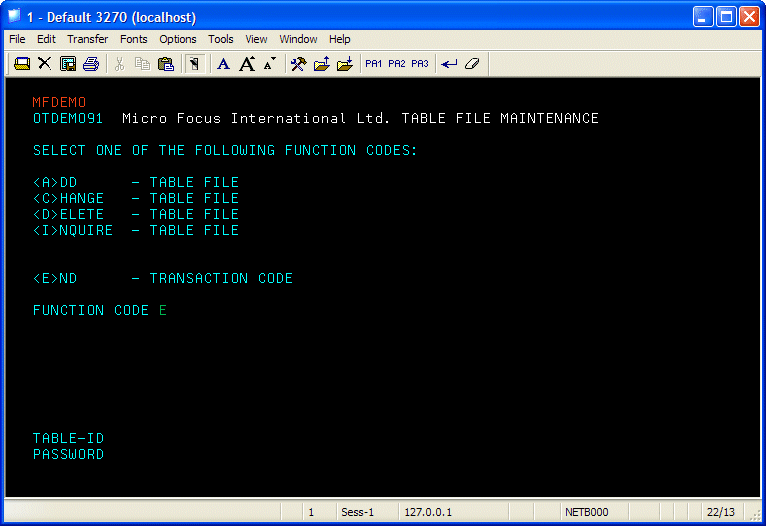The height and width of the screenshot is (526, 766).
Task: Click the send file folder icon
Action: [x=321, y=64]
